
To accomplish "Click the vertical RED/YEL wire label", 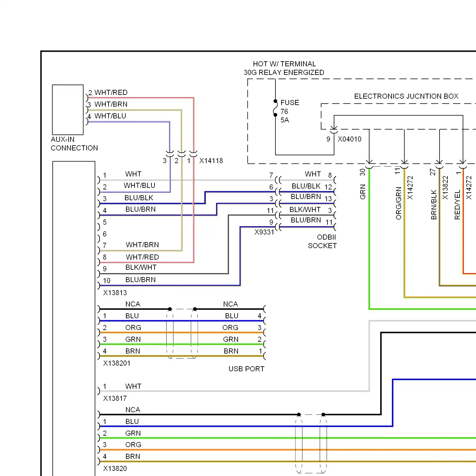I will (x=457, y=205).
